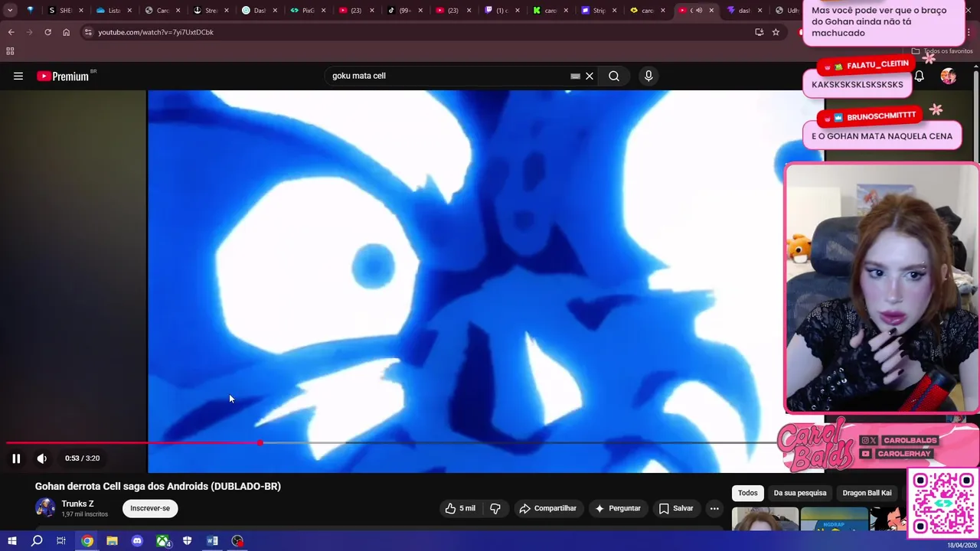
Task: Open Discord from the taskbar
Action: 137,541
